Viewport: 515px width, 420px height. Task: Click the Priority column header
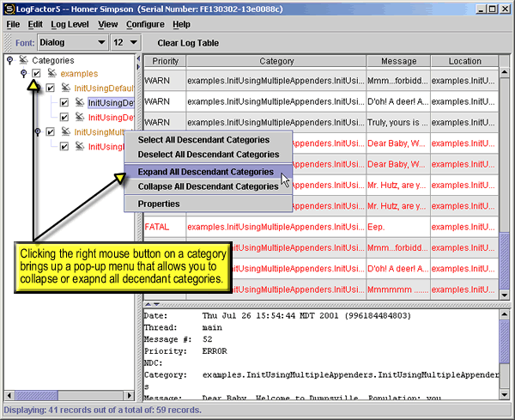(166, 61)
